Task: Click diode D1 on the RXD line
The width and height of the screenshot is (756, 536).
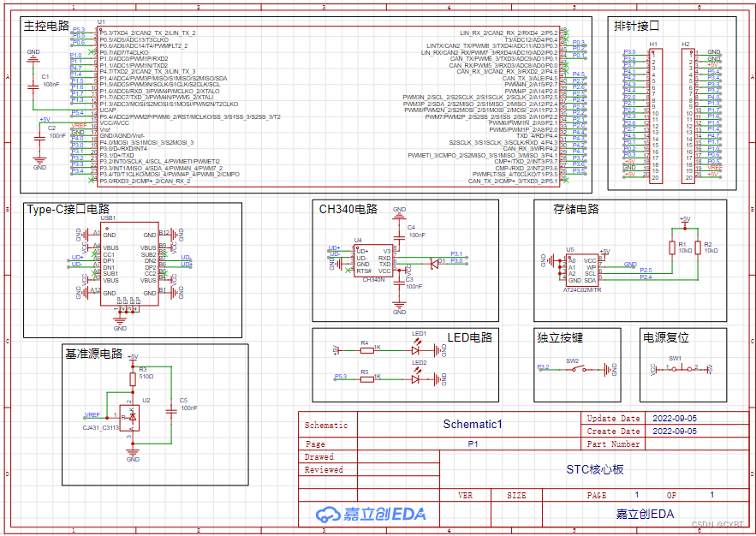Action: (x=434, y=264)
